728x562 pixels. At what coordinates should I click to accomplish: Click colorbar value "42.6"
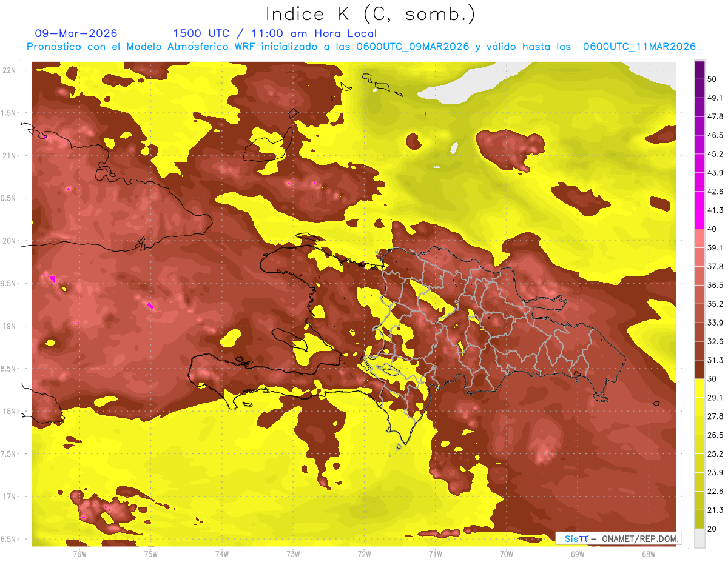(x=715, y=192)
